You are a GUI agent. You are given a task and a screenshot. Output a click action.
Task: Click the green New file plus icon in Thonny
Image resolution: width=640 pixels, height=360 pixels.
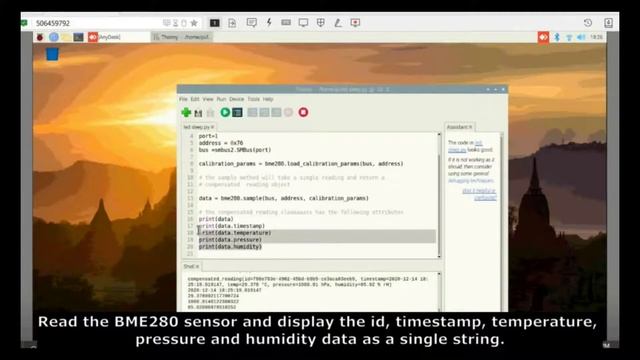pos(186,112)
